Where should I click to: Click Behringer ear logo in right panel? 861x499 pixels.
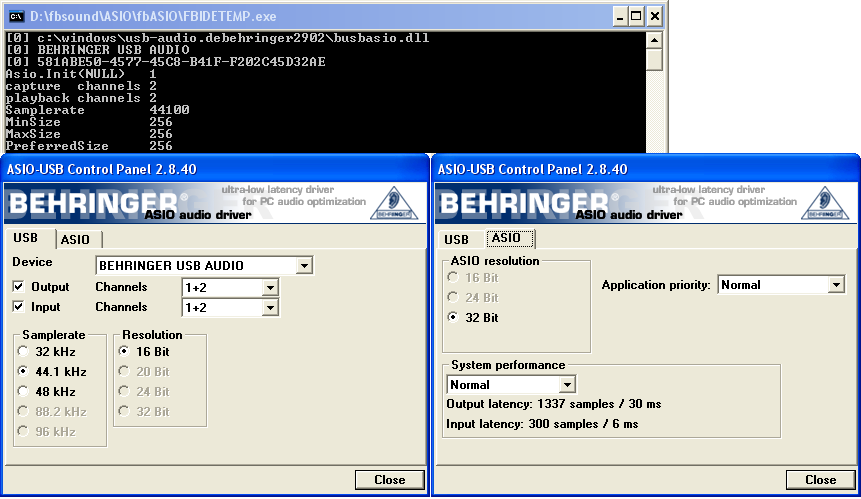pos(825,203)
